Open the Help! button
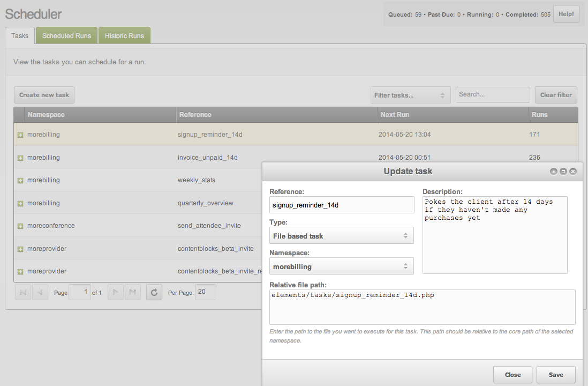Image resolution: width=588 pixels, height=386 pixels. [566, 14]
